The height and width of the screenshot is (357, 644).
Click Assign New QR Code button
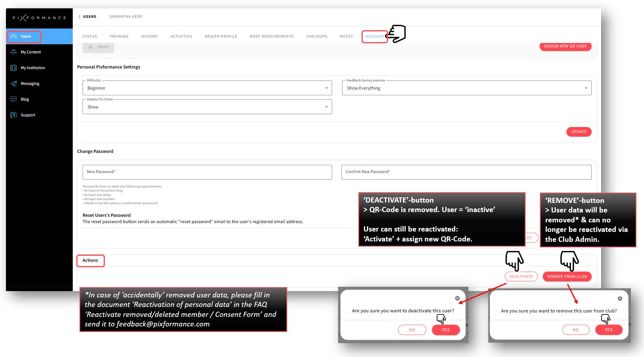pos(565,46)
